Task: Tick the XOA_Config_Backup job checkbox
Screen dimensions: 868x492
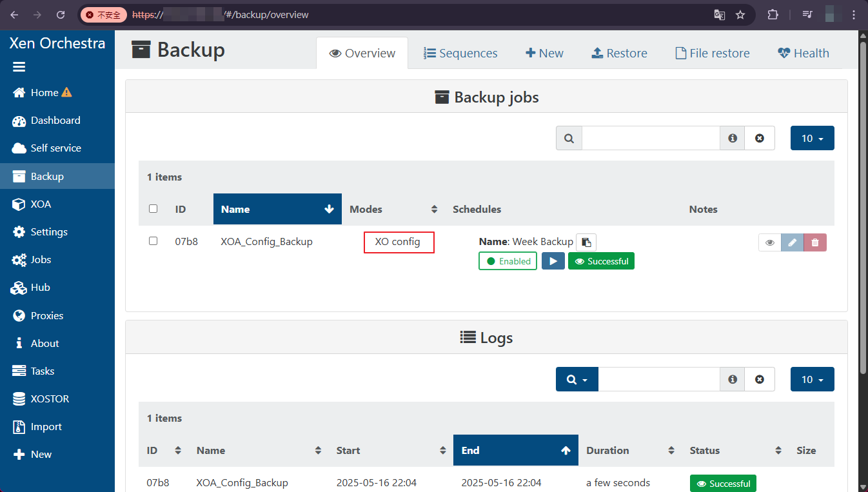Action: click(153, 241)
